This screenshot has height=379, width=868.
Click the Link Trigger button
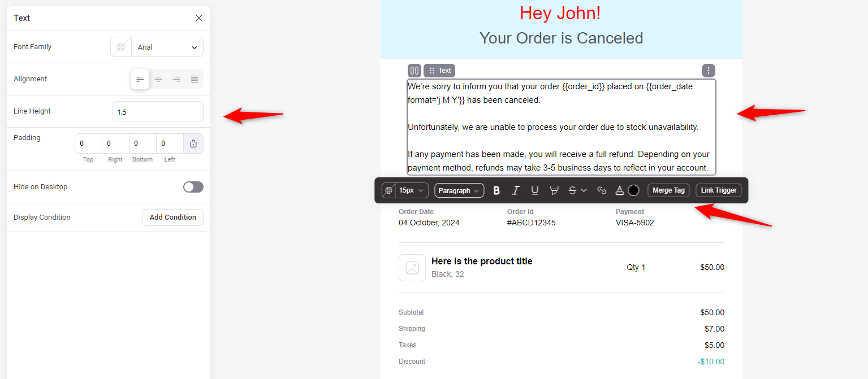[x=719, y=190]
